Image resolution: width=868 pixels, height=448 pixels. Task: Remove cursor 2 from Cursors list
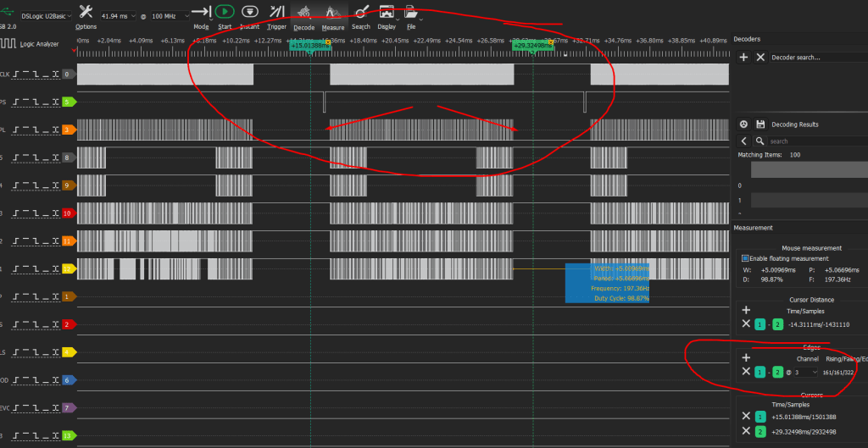pyautogui.click(x=746, y=432)
